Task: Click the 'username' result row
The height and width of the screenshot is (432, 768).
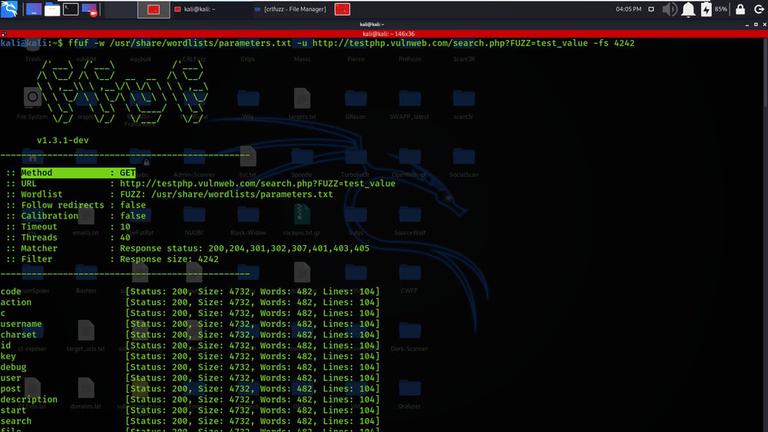Action: (190, 324)
